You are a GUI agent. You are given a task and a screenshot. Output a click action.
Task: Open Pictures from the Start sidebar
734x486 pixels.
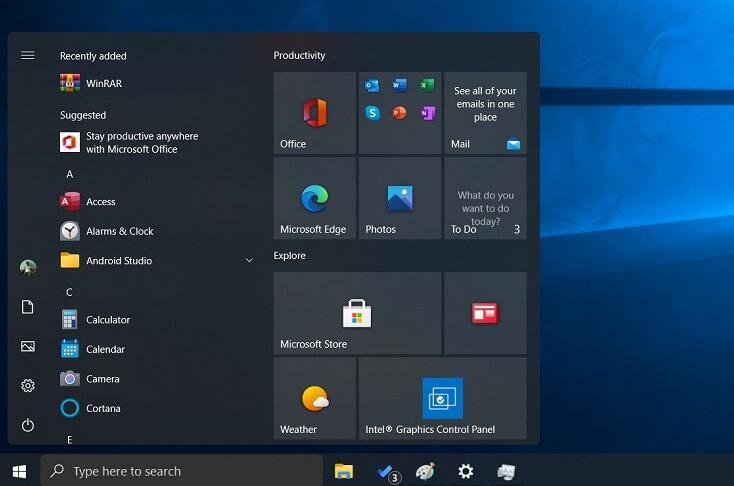(28, 346)
